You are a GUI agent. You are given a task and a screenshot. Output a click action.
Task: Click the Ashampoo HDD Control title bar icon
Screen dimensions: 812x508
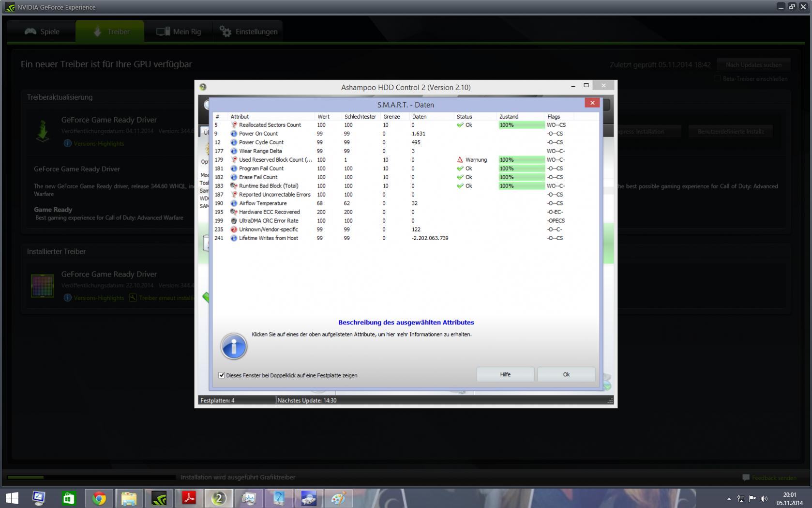pos(203,87)
